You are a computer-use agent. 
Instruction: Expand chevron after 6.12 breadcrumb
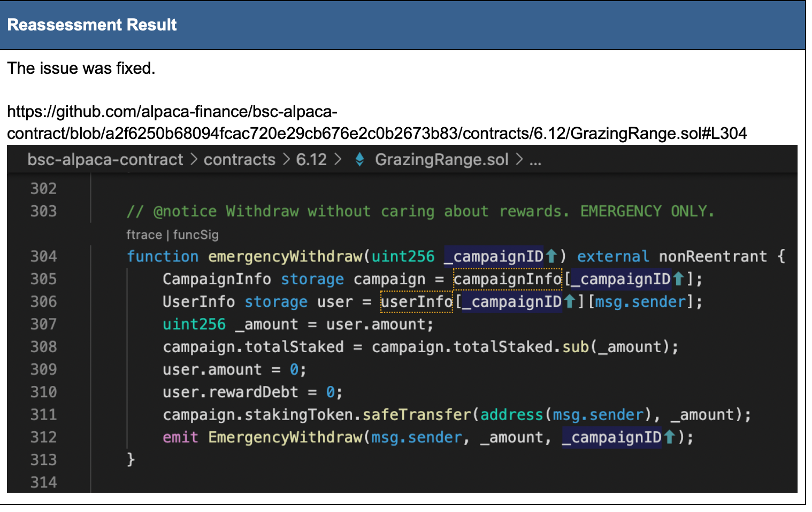[x=338, y=159]
